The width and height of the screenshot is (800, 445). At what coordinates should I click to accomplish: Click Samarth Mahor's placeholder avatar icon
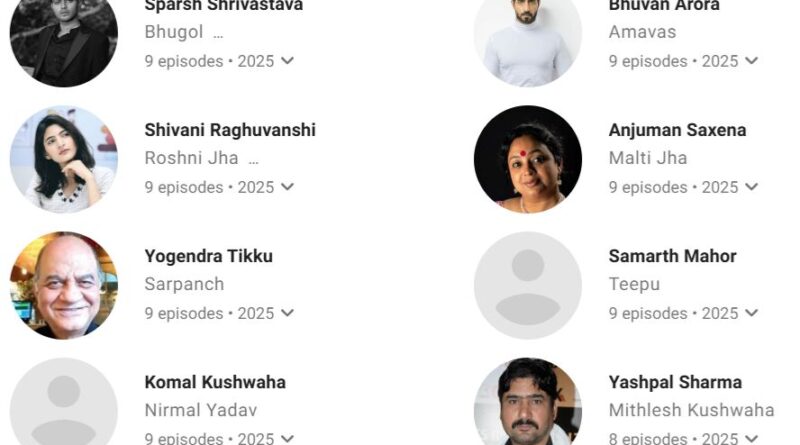[x=528, y=285]
